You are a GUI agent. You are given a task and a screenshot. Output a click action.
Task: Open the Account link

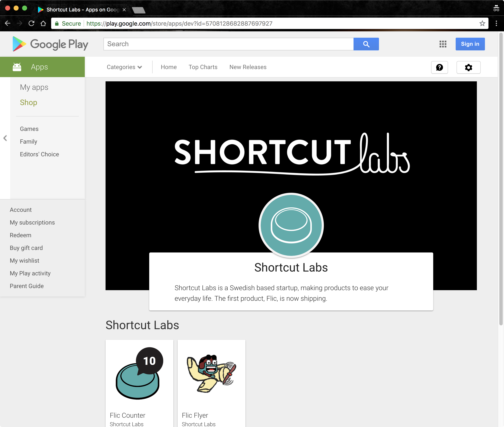tap(21, 210)
